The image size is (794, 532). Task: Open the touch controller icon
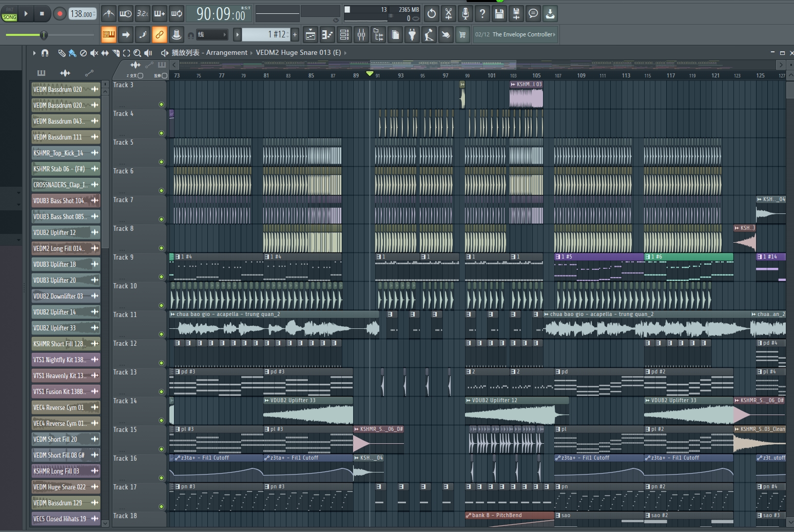[x=446, y=35]
